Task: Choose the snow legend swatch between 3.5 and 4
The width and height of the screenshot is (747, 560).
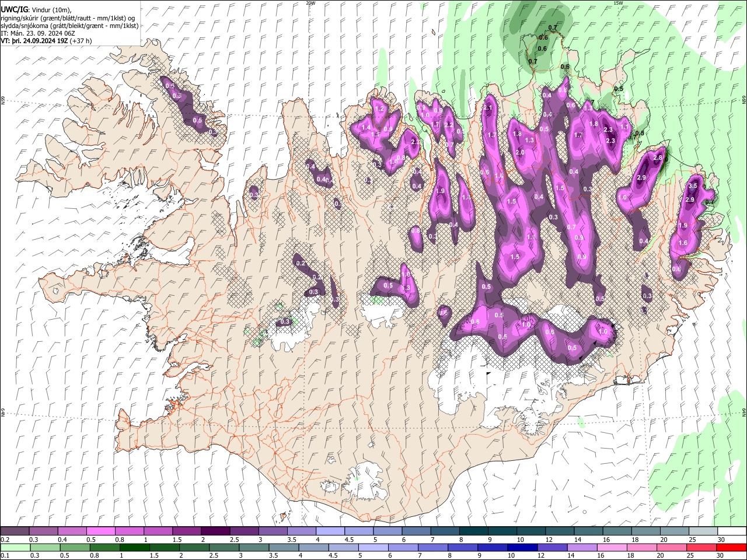Action: point(302,531)
